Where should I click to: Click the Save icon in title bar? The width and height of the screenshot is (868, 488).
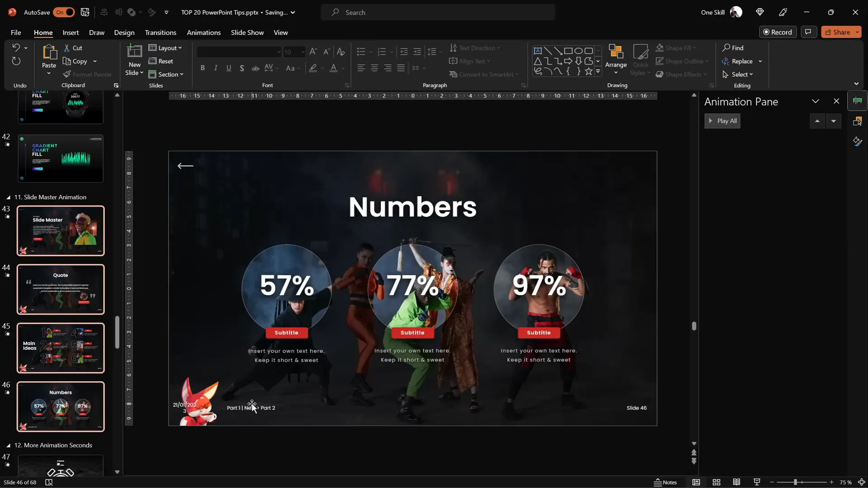pyautogui.click(x=85, y=12)
